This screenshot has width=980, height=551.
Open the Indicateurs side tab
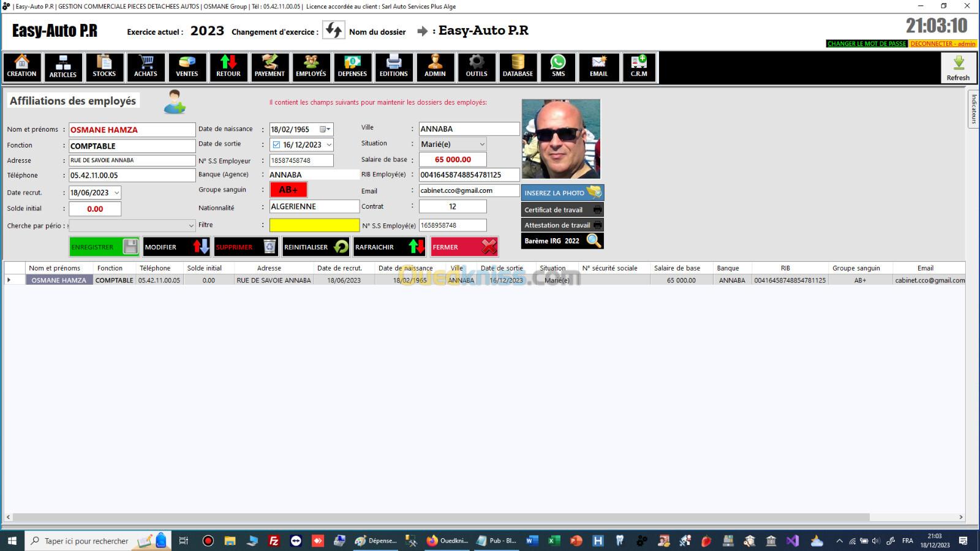point(973,109)
